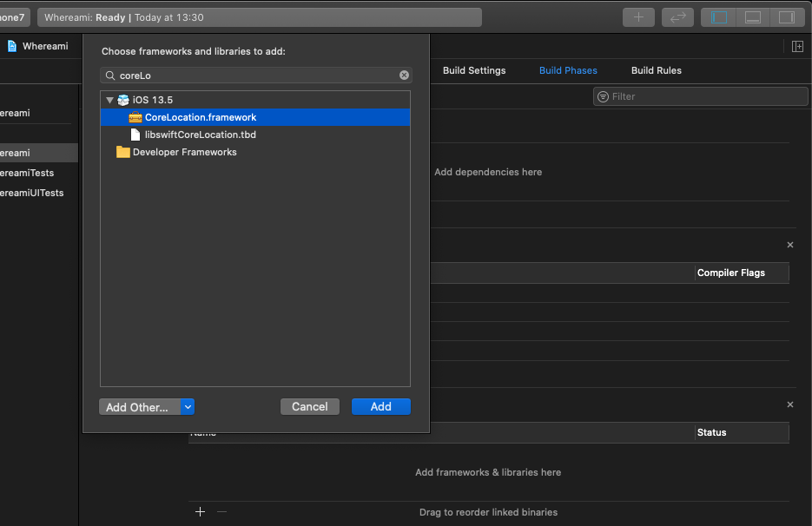Collapse the iOS 13.5 group

point(109,100)
